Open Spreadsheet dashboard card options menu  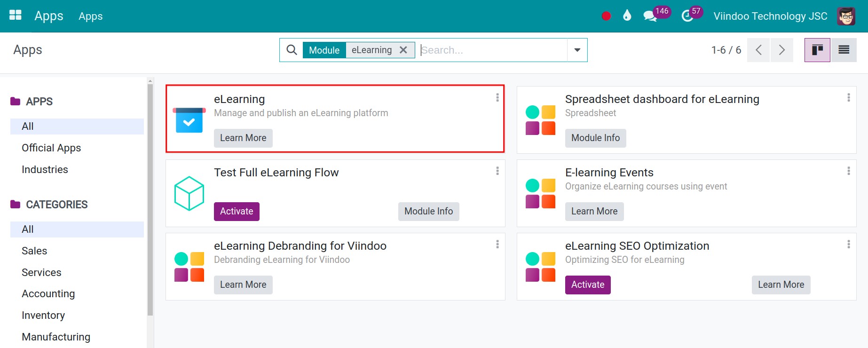click(x=848, y=97)
